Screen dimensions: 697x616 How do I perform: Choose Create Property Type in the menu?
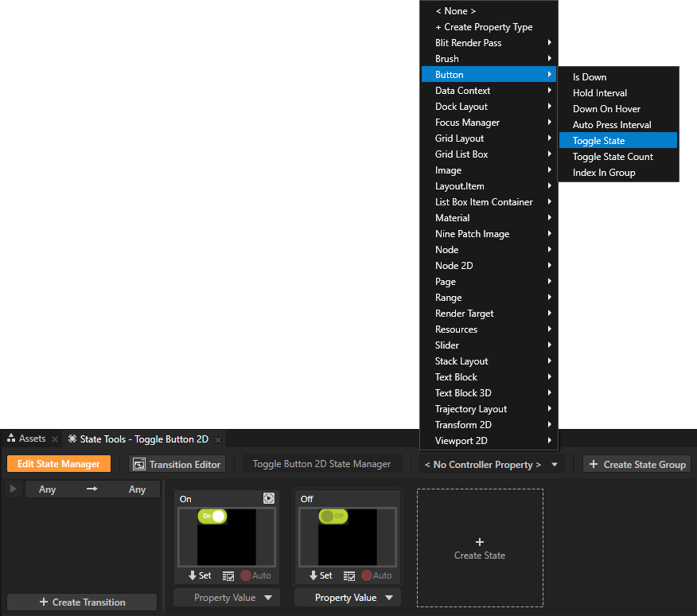coord(484,27)
